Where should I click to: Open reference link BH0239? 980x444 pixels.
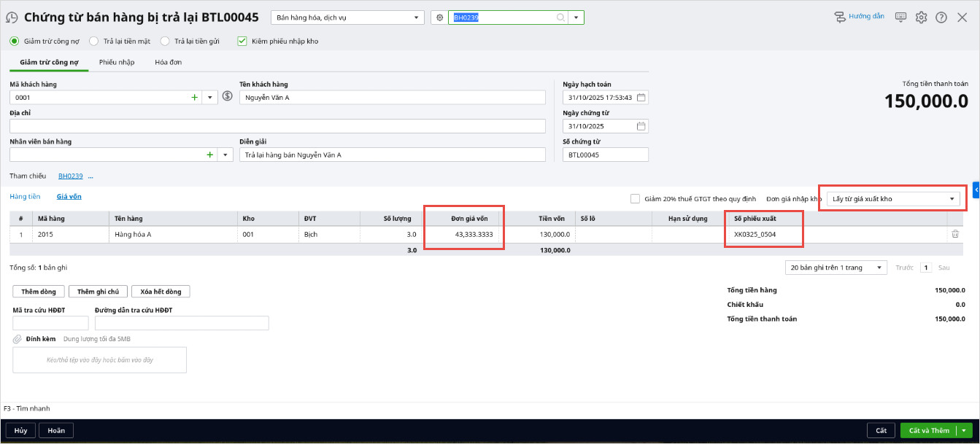pyautogui.click(x=71, y=176)
